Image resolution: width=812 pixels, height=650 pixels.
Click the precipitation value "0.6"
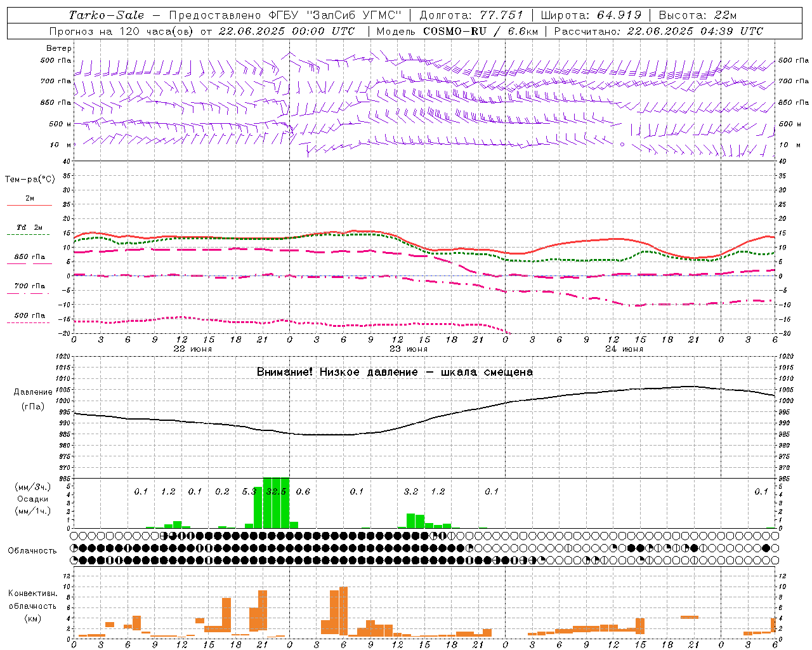coord(303,492)
